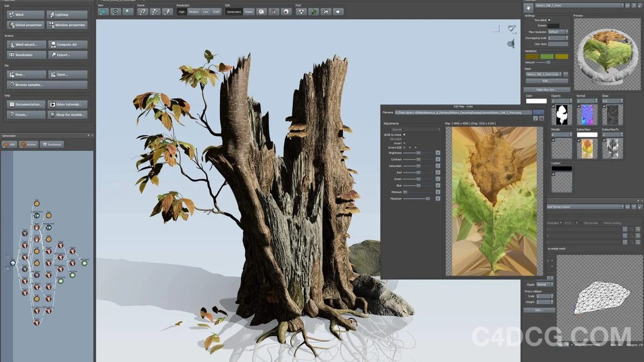Select the green Variations color swatch
This screenshot has width=644, height=362.
547,56
